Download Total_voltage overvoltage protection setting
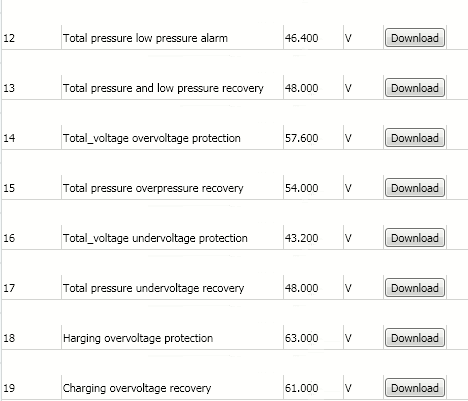Viewport: 468px width, 401px height. click(x=415, y=138)
